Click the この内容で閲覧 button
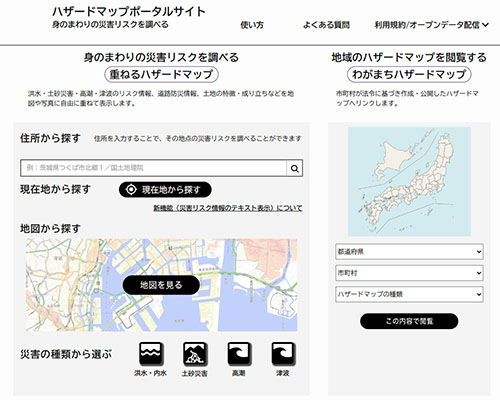 409,321
